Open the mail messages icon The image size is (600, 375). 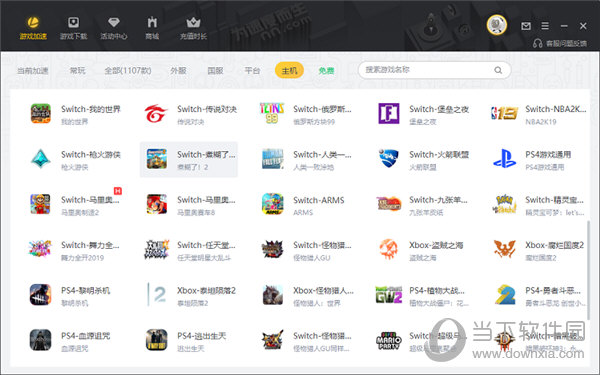tap(526, 26)
